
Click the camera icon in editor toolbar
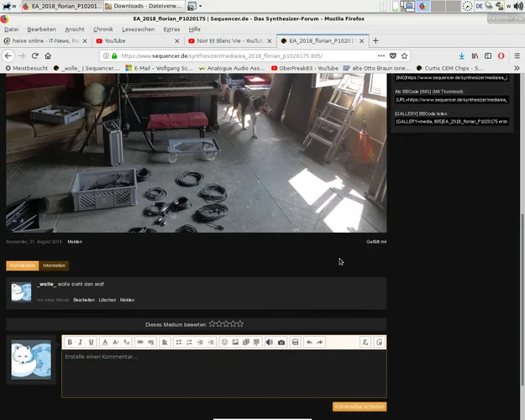281,342
